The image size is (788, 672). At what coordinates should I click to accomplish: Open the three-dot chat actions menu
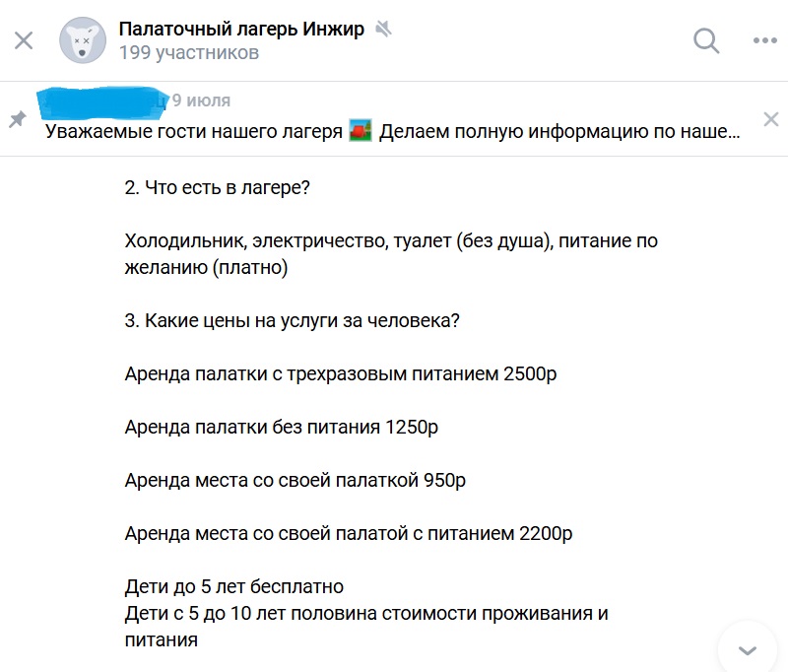pos(765,40)
